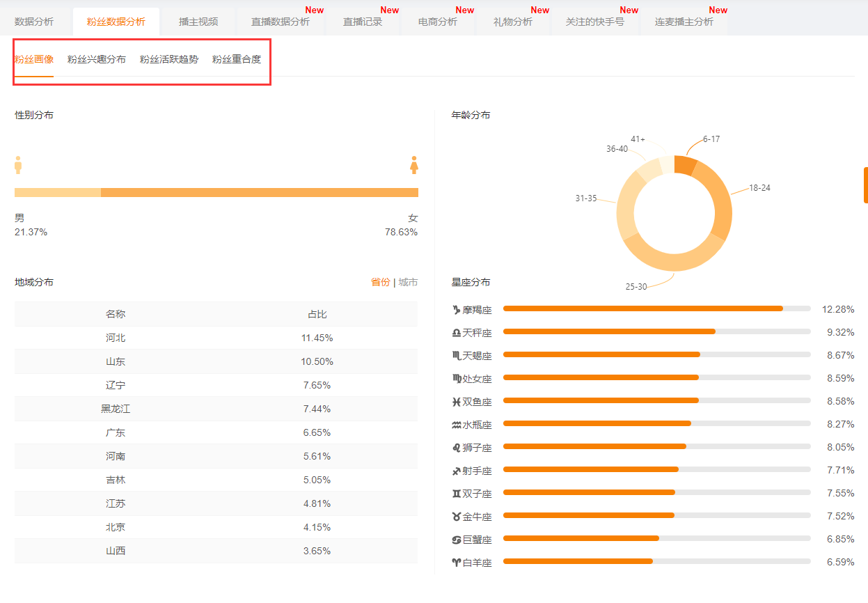Click the Pisces 双鱼座 zodiac icon
This screenshot has height=603, width=868.
click(457, 402)
